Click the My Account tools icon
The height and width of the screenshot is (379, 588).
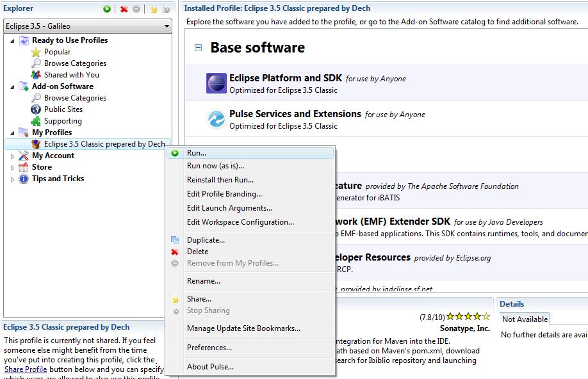[23, 156]
